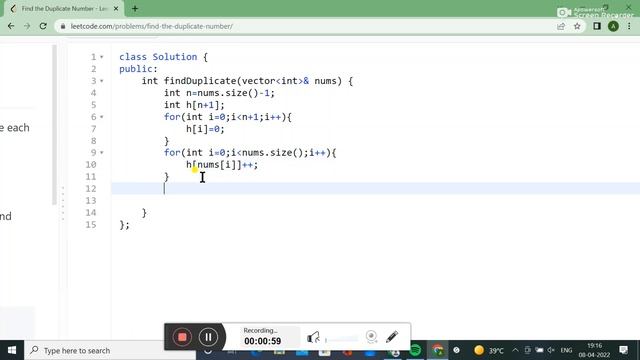This screenshot has height=360, width=640.
Task: Collapse the for loop fold on line 9
Action: coord(102,153)
